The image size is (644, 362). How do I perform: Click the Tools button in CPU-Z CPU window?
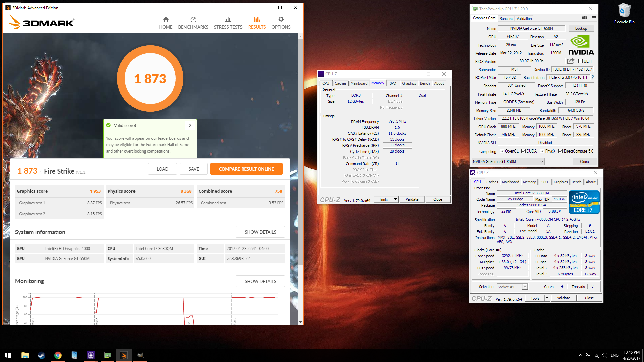pyautogui.click(x=535, y=298)
